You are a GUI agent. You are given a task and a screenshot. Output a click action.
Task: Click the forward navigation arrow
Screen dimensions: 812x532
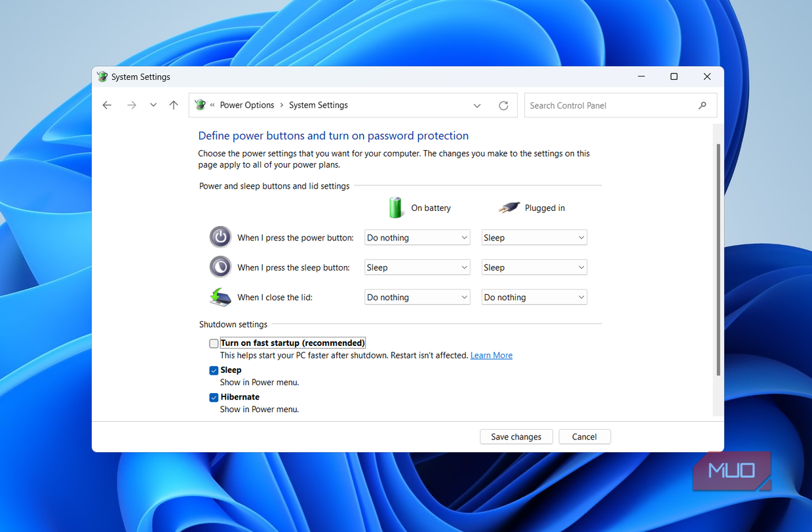pyautogui.click(x=132, y=105)
